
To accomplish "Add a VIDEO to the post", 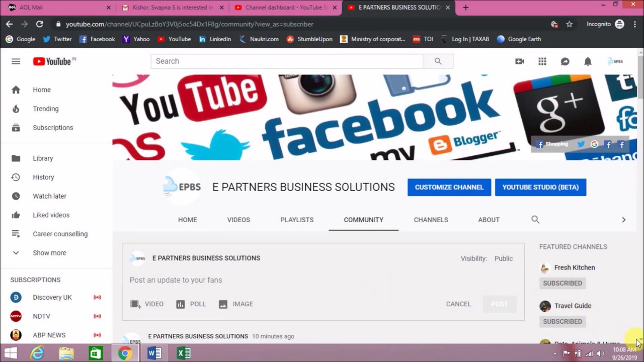I will point(147,304).
